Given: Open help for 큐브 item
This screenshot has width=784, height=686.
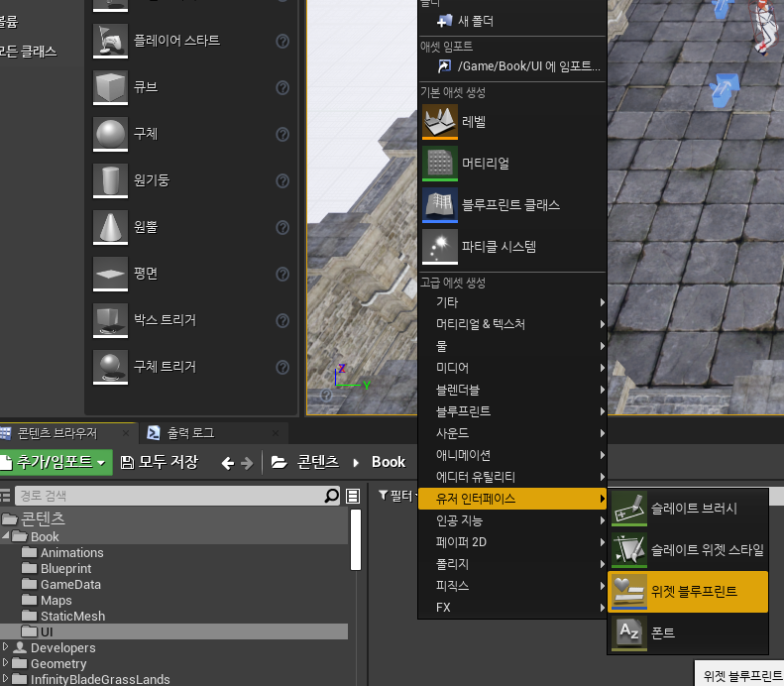Looking at the screenshot, I should click(x=282, y=88).
